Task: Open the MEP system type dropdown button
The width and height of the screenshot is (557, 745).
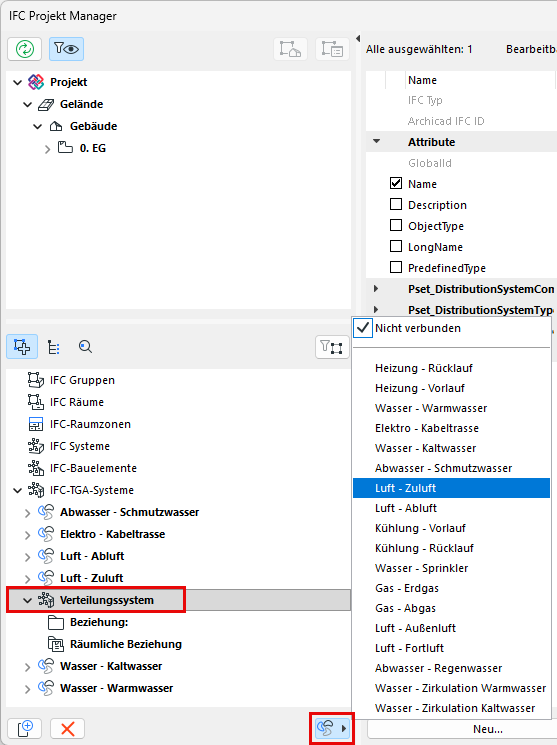Action: point(332,728)
